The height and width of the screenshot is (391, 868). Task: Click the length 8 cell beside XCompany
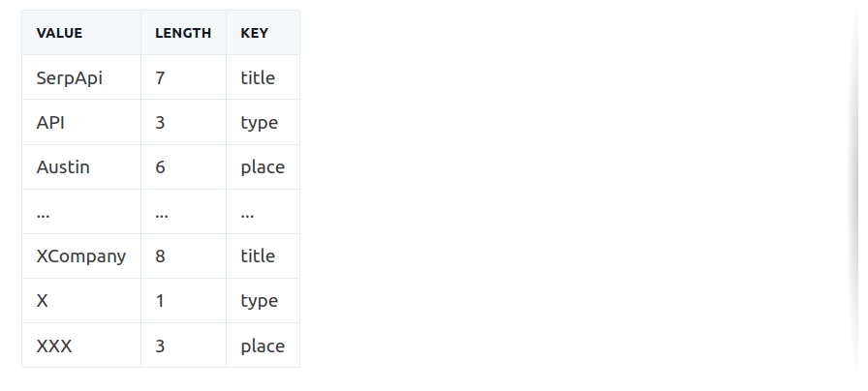(183, 256)
